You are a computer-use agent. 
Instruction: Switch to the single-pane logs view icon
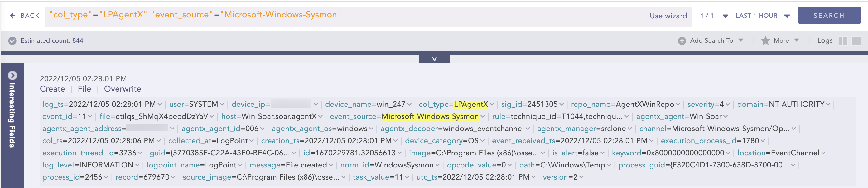[x=856, y=41]
